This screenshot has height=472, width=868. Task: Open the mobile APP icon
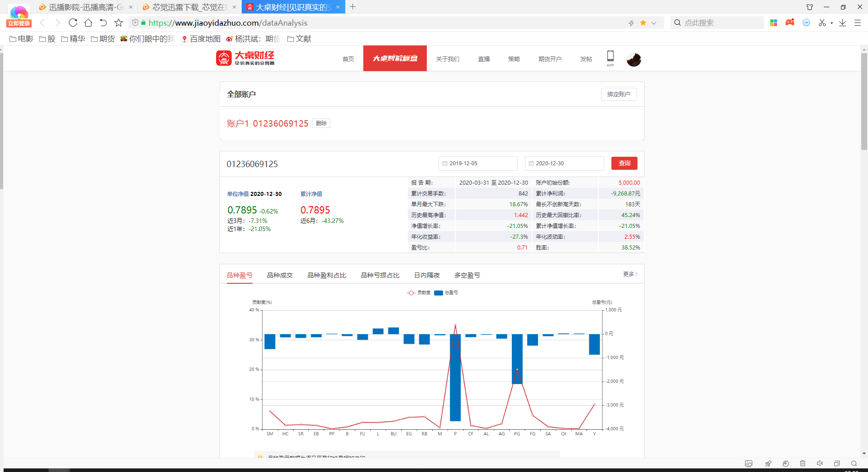tap(610, 58)
